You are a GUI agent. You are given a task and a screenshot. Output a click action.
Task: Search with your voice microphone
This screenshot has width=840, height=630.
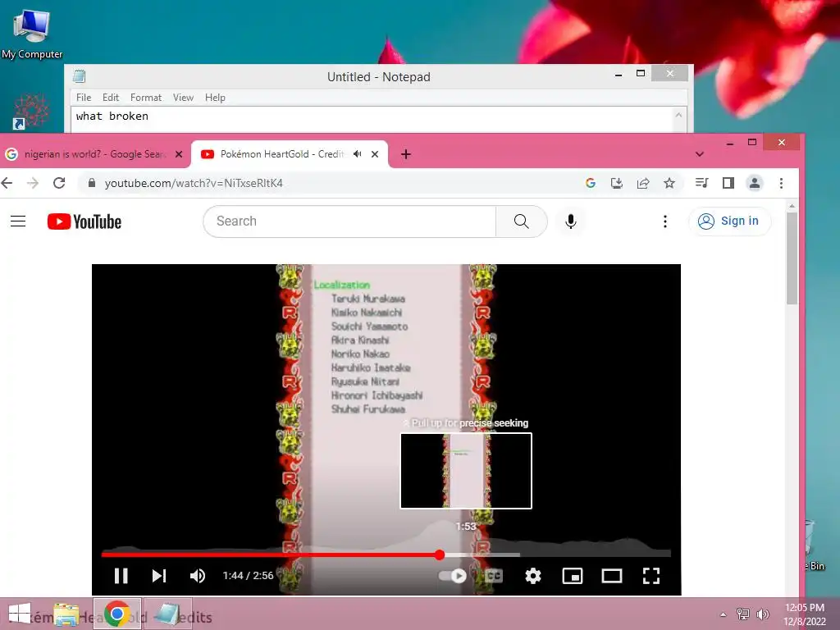(x=571, y=221)
